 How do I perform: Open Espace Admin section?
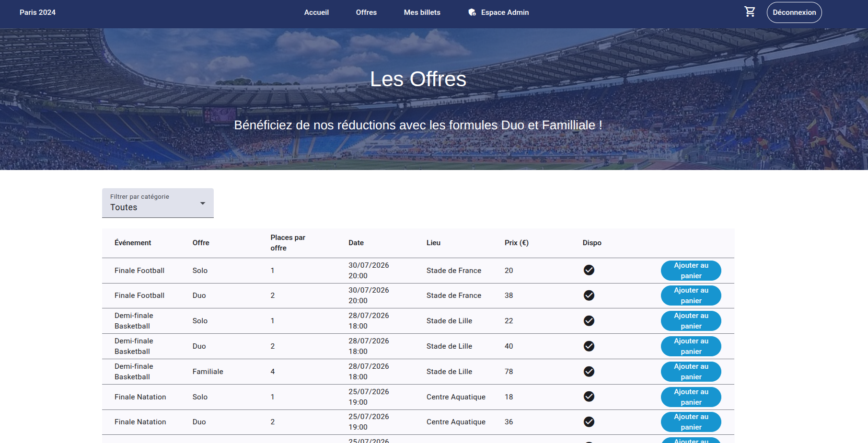pyautogui.click(x=498, y=12)
